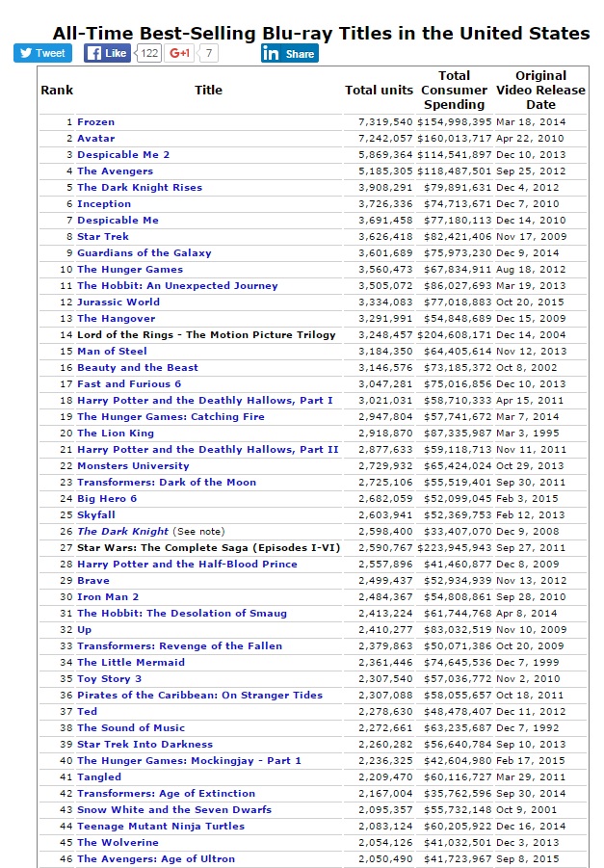Click the Facebook like count 122
Image resolution: width=604 pixels, height=868 pixels.
(x=149, y=53)
